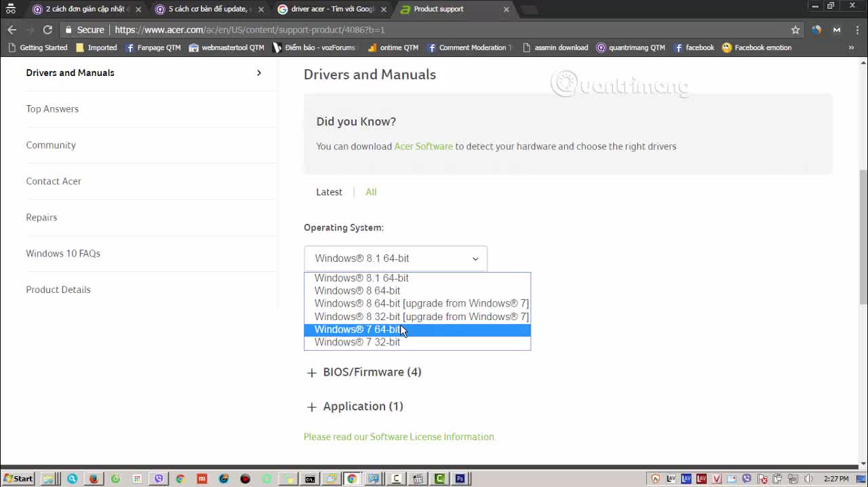This screenshot has height=487, width=868.
Task: Open the Imported bookmarks folder
Action: pos(96,47)
